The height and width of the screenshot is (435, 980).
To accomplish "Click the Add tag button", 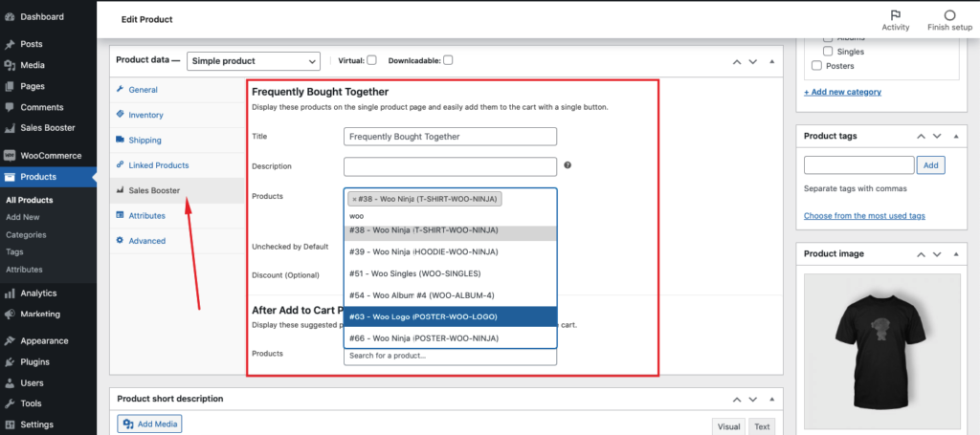I will click(x=930, y=165).
